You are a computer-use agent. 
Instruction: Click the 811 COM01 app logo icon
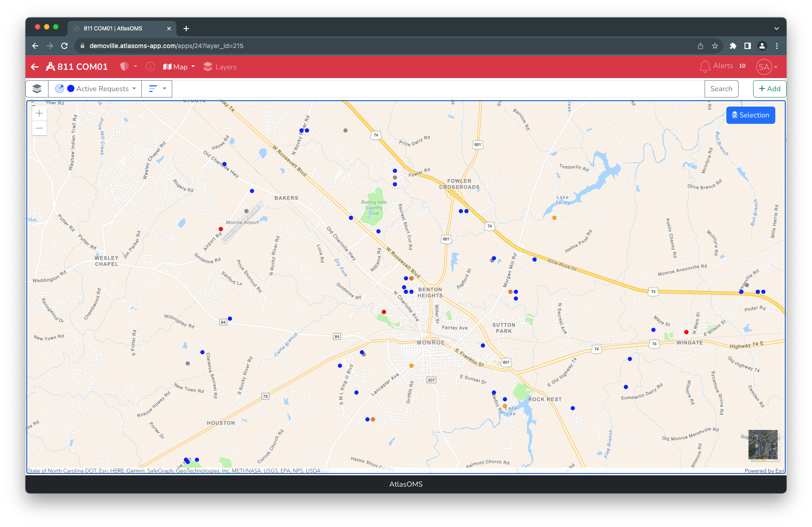click(x=50, y=67)
